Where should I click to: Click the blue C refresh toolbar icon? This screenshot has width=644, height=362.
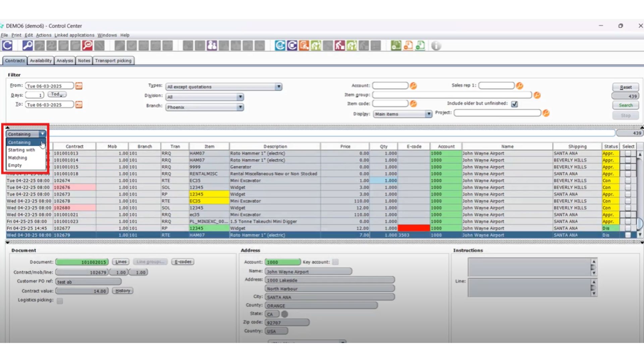(x=7, y=45)
